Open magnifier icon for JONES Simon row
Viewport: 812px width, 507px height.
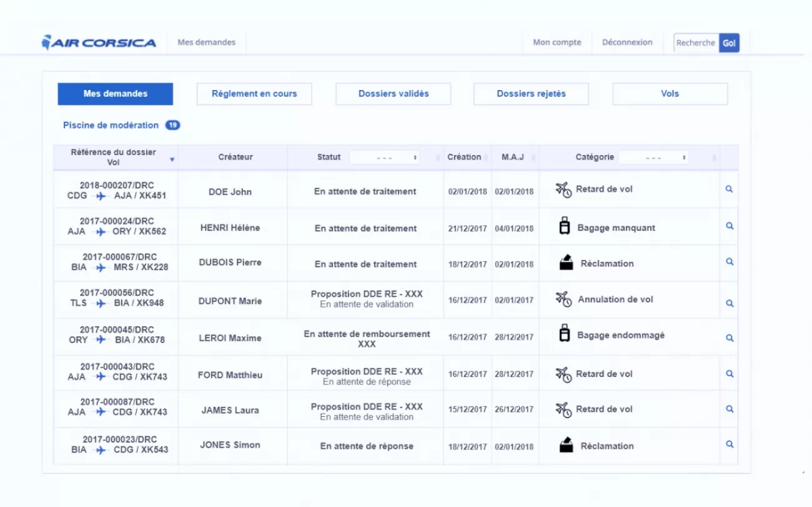tap(729, 444)
